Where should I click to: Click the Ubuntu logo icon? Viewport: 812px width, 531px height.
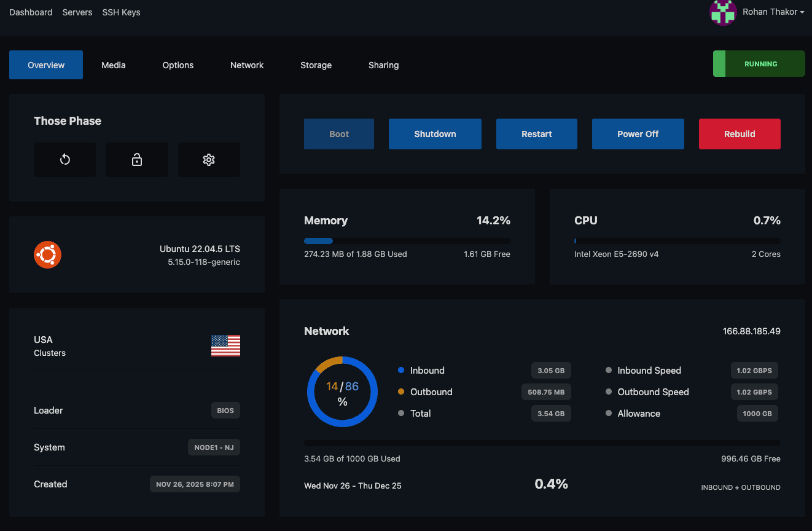47,254
